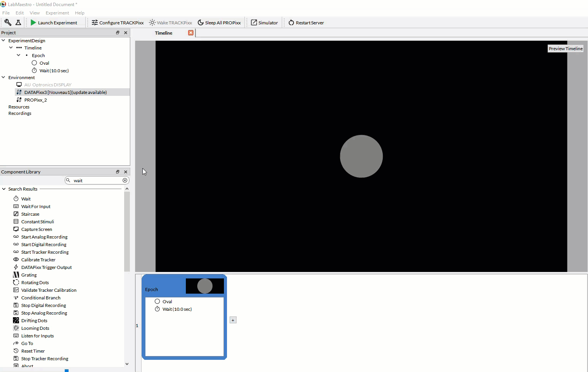Select the wrench tool icon

point(8,22)
